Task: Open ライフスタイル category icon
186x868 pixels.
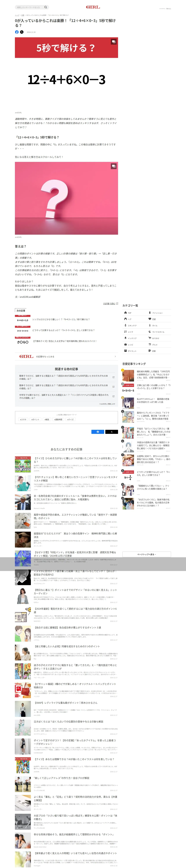Action: 150,332
